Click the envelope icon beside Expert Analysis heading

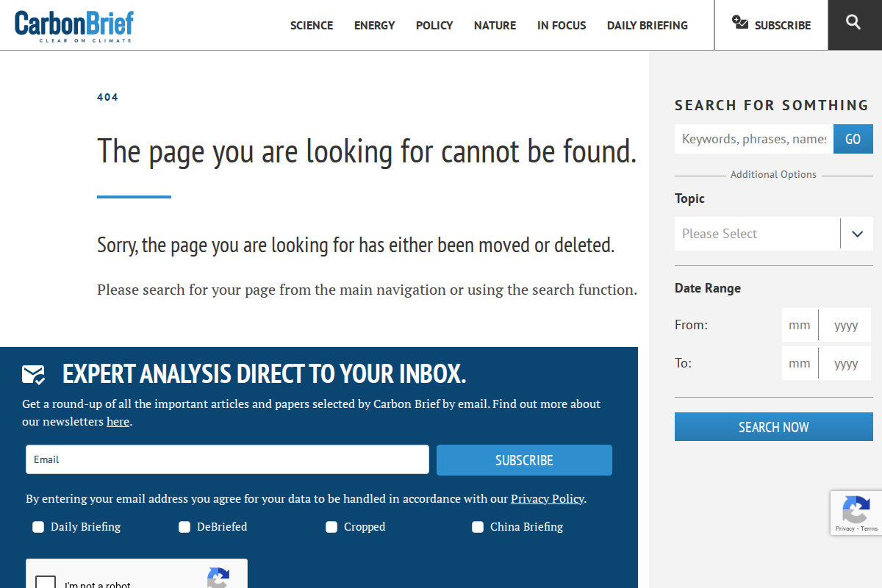34,375
